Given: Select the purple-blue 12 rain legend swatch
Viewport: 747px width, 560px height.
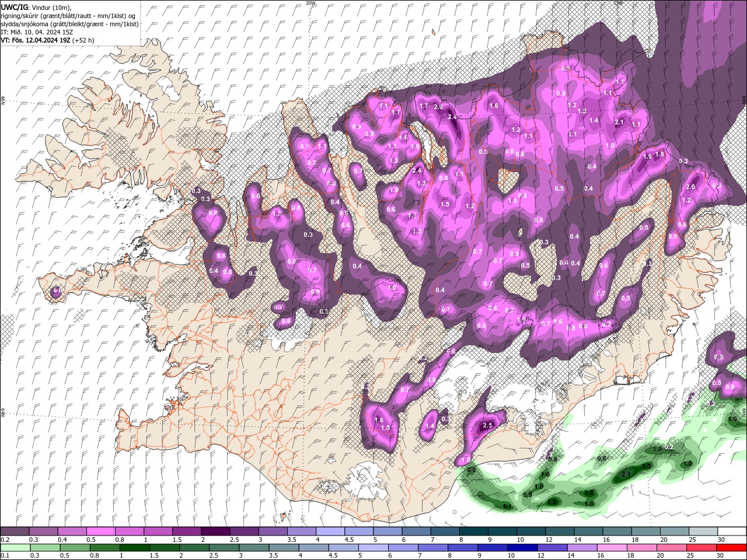Looking at the screenshot, I should [x=551, y=548].
